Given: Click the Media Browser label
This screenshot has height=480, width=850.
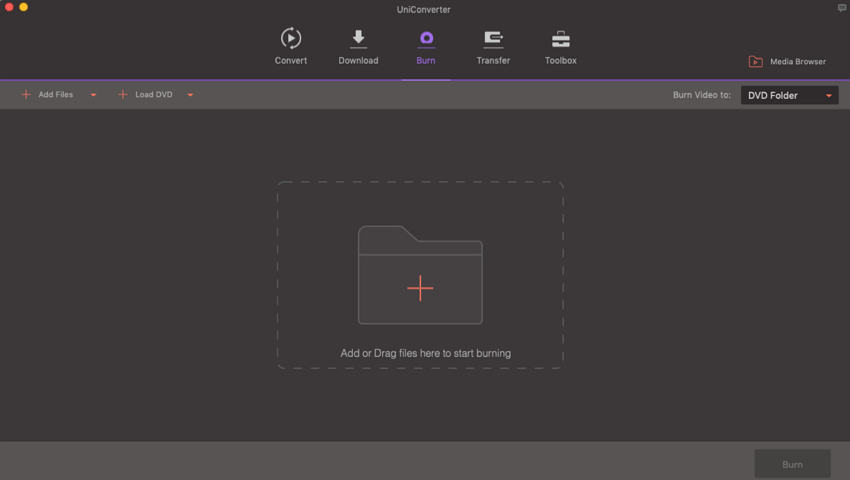Looking at the screenshot, I should 798,62.
